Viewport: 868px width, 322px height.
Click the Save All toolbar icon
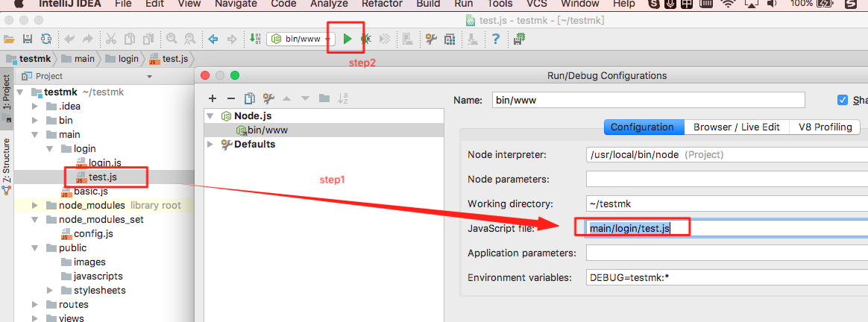(28, 39)
